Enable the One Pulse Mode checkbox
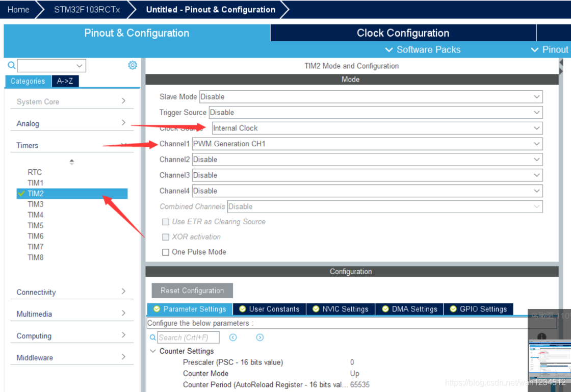Screen dimensions: 571x392 tap(166, 252)
